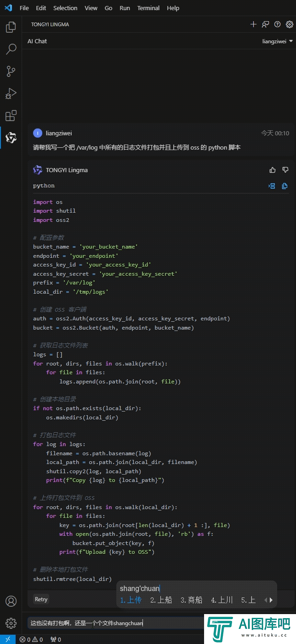This screenshot has height=644, width=296.
Task: Choose IME candidate 3 商船
Action: 192,600
